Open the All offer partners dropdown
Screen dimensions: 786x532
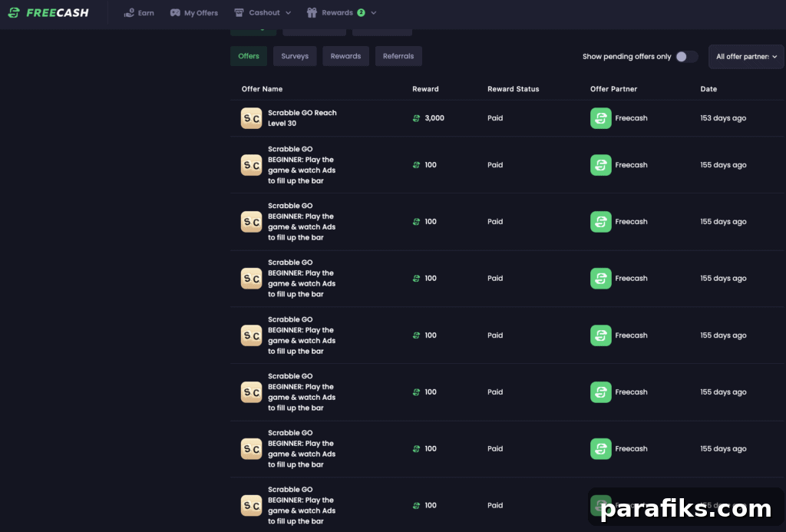tap(746, 57)
